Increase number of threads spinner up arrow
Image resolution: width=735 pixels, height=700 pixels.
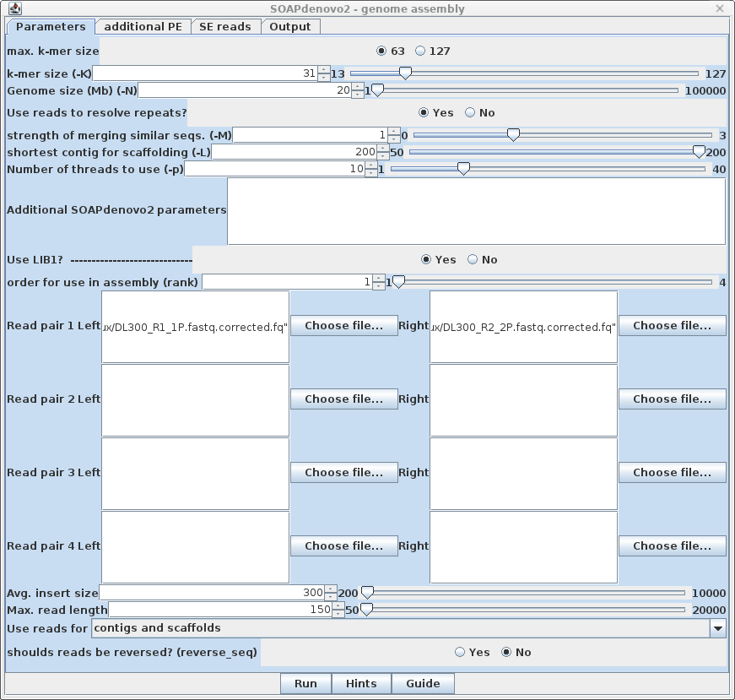[x=371, y=165]
